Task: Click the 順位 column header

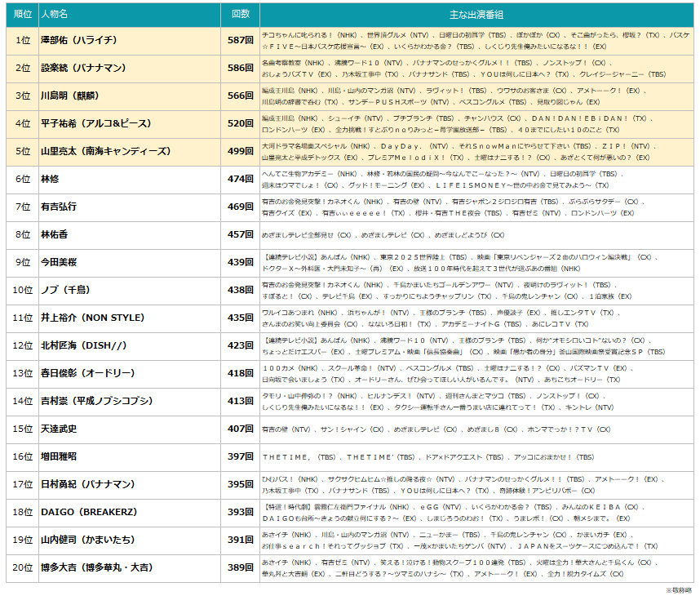Action: pyautogui.click(x=22, y=15)
